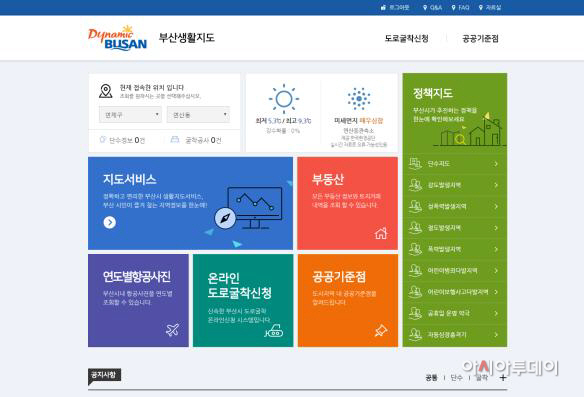This screenshot has width=584, height=397.
Task: Click the pin icon beside Q&A
Action: (425, 7)
